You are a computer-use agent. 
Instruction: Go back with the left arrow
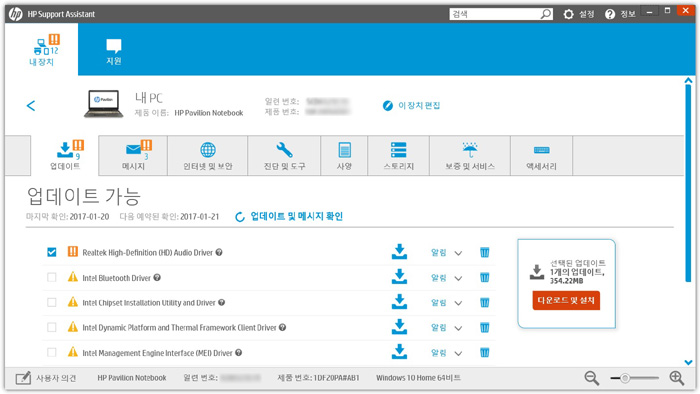click(x=31, y=105)
